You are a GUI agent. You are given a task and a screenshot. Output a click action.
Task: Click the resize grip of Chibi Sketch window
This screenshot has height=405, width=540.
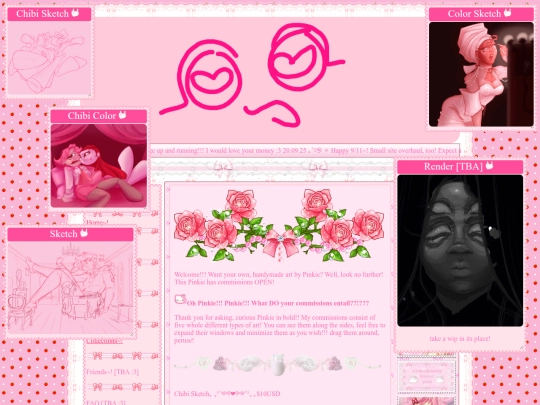coord(90,94)
